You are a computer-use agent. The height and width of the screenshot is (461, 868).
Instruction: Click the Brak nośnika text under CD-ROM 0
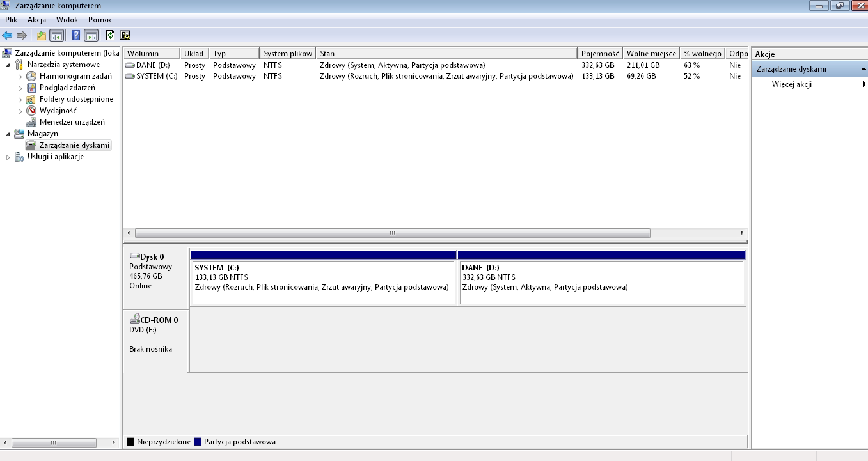pyautogui.click(x=150, y=349)
